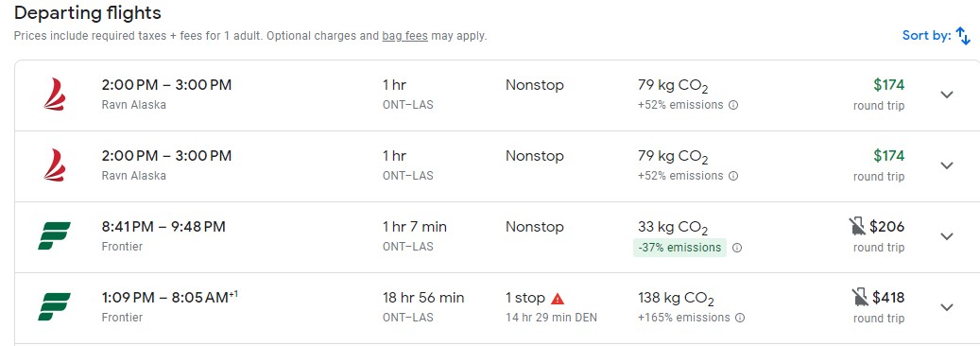Click the -37% emissions green badge

click(679, 248)
